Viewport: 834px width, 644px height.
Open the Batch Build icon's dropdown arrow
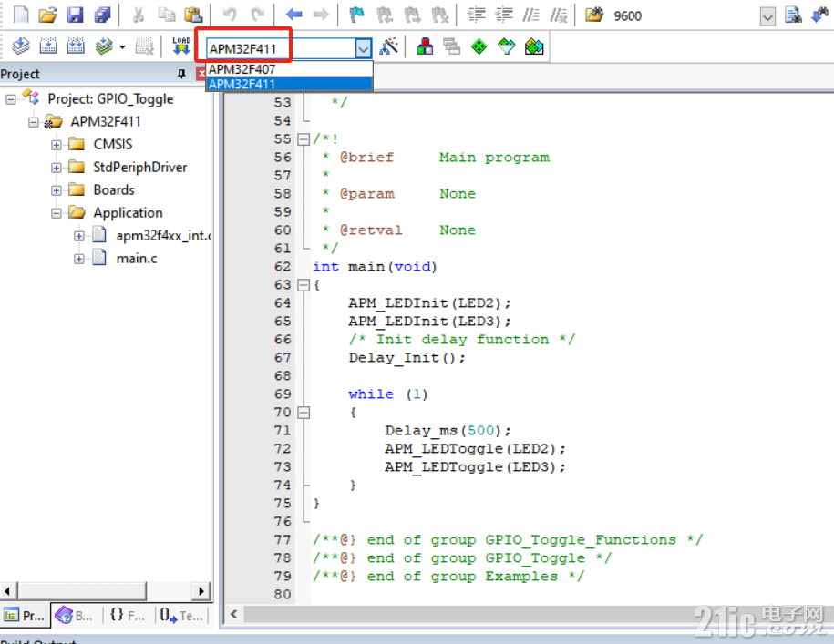pos(122,47)
